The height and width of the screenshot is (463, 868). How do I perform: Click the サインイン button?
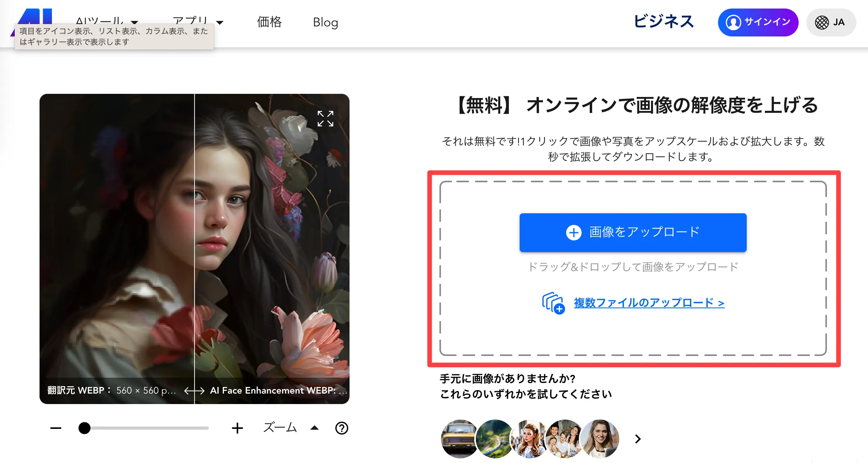(x=758, y=22)
